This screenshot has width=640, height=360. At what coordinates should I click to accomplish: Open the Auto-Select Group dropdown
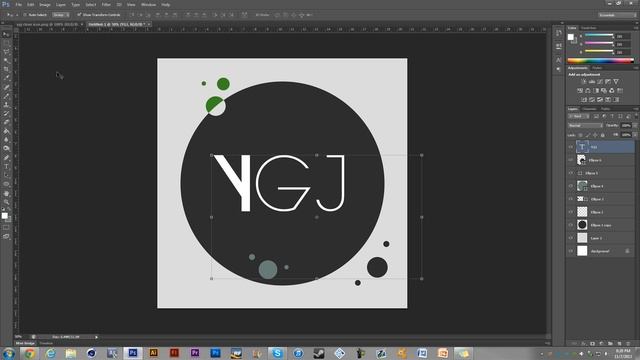coord(60,15)
